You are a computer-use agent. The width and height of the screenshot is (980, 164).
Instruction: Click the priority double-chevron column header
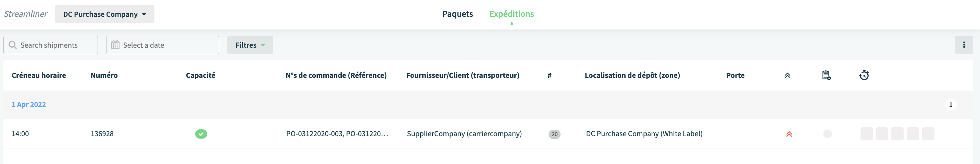tap(787, 75)
